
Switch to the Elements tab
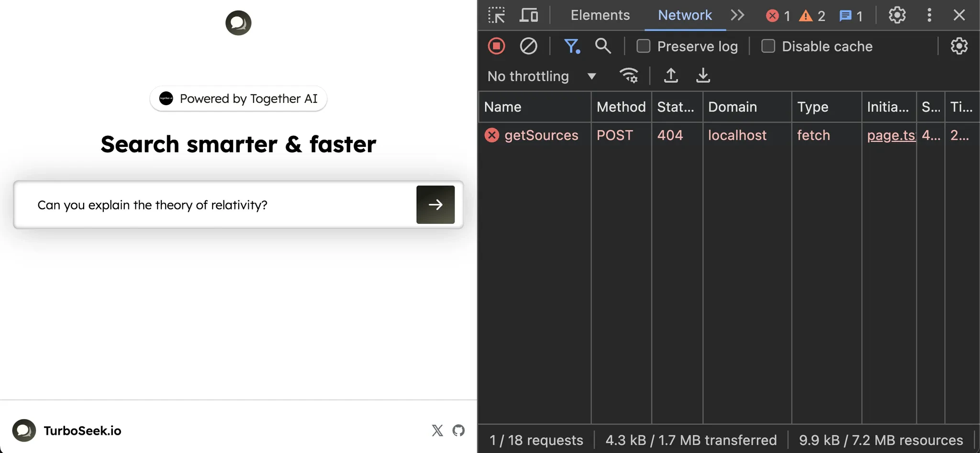(600, 15)
